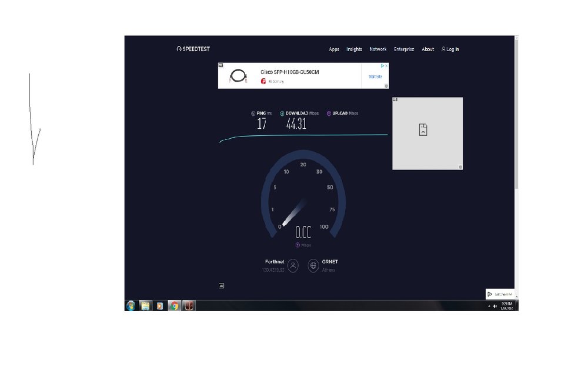
Task: Open the Windows Start menu
Action: coord(131,306)
